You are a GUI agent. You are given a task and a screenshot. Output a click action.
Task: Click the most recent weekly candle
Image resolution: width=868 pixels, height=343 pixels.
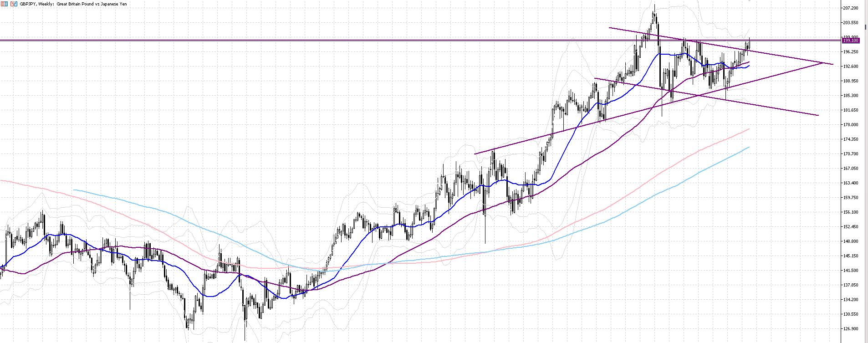pos(749,43)
